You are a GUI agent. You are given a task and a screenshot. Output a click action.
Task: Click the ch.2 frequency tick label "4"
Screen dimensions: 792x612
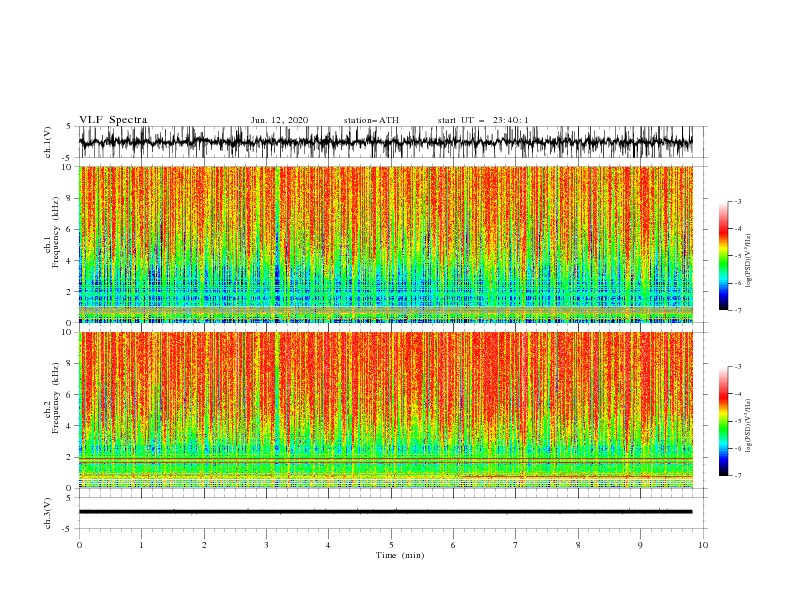click(69, 426)
